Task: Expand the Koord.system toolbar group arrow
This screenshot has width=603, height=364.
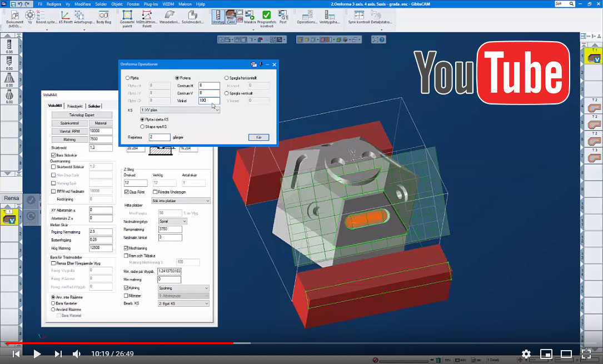Action: click(x=47, y=29)
